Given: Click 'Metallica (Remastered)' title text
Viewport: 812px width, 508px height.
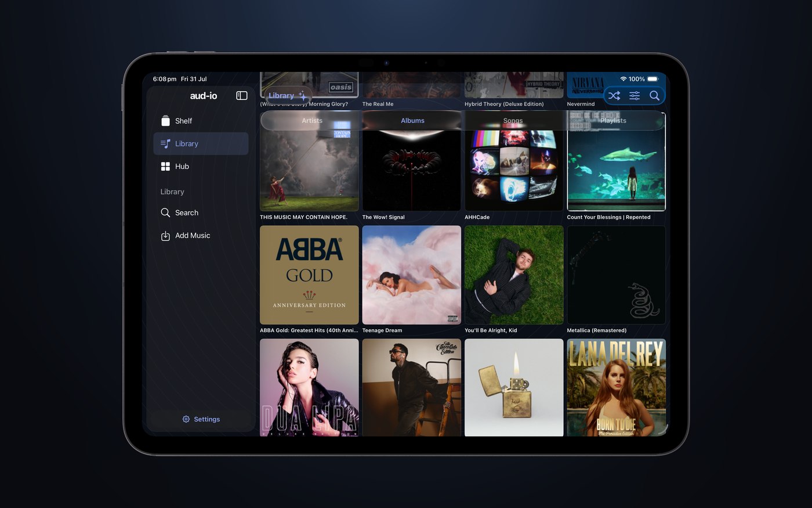Looking at the screenshot, I should (x=597, y=330).
